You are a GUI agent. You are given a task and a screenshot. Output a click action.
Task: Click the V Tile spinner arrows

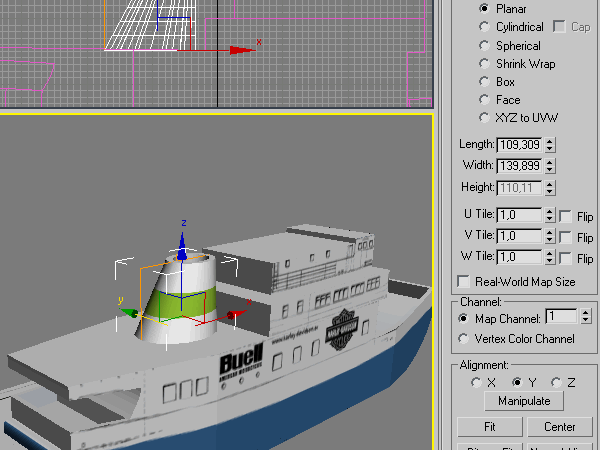coord(550,236)
